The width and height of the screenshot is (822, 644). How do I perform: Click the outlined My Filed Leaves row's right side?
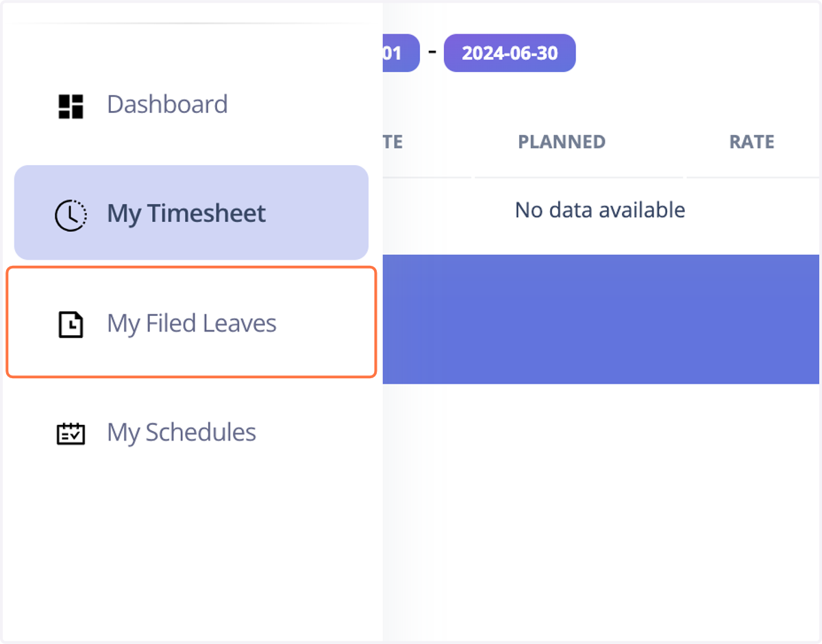(x=342, y=322)
